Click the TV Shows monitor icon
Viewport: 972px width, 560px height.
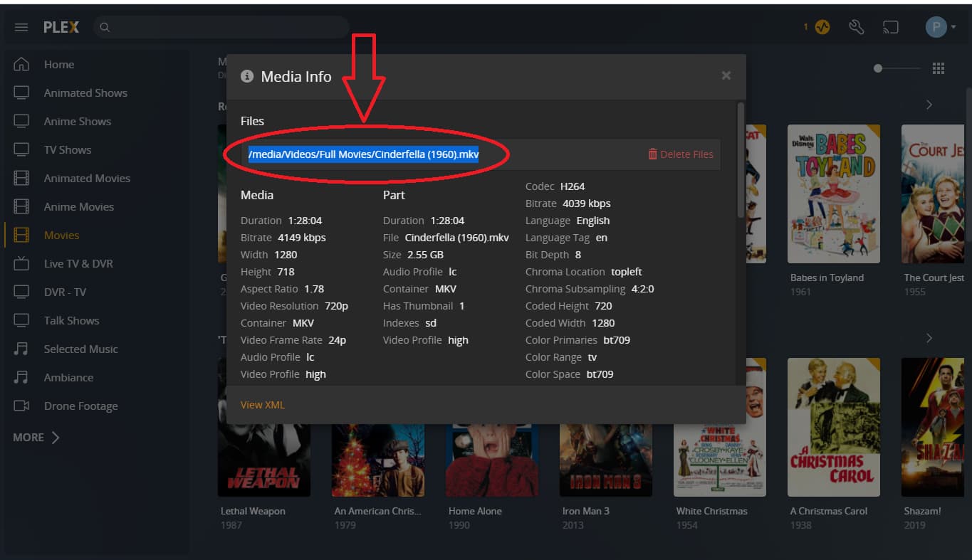21,149
